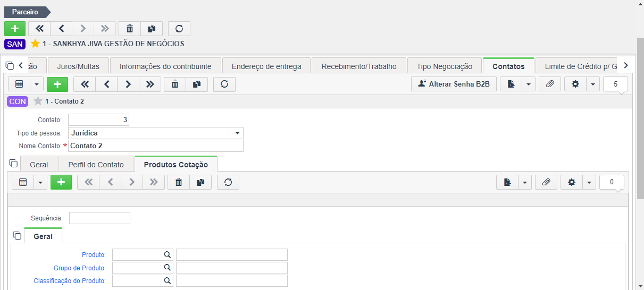Open Juros/Multas tab
This screenshot has height=290, width=644.
[x=78, y=66]
